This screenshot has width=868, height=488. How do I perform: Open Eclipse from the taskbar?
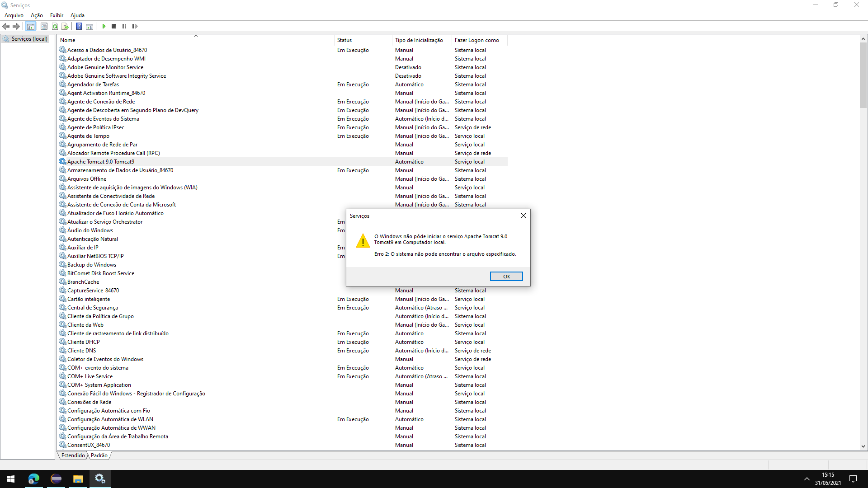56,479
